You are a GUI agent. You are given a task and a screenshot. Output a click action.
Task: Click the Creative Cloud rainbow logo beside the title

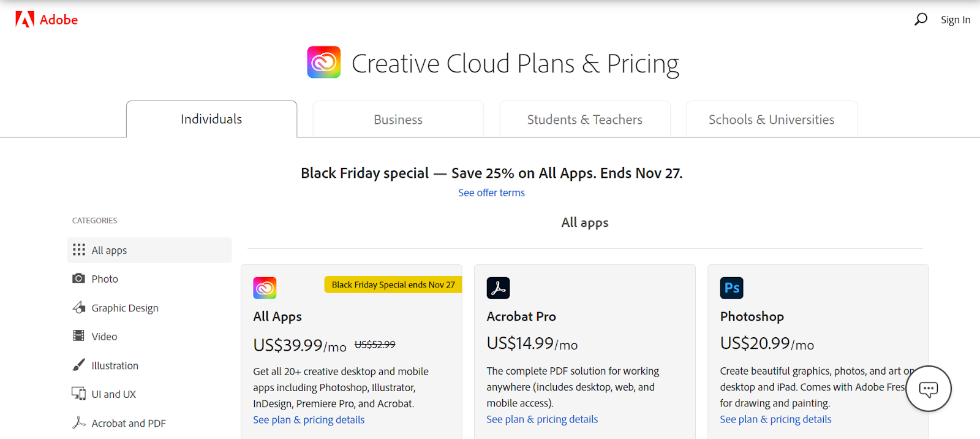[324, 63]
